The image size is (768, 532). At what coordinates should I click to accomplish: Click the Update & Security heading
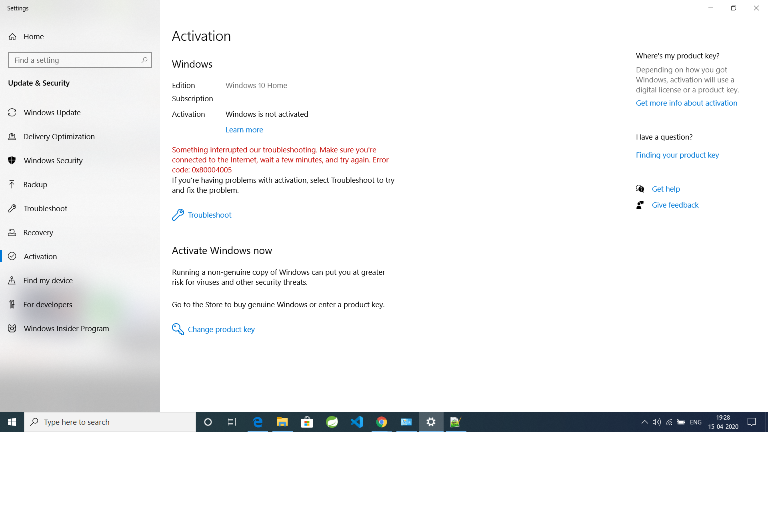[39, 83]
